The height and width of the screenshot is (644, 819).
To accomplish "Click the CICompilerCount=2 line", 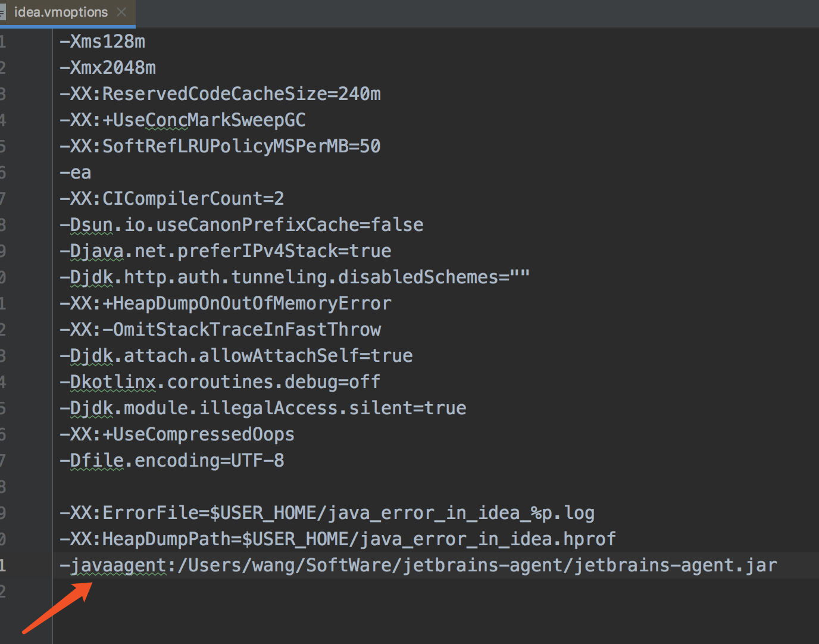I will point(172,199).
